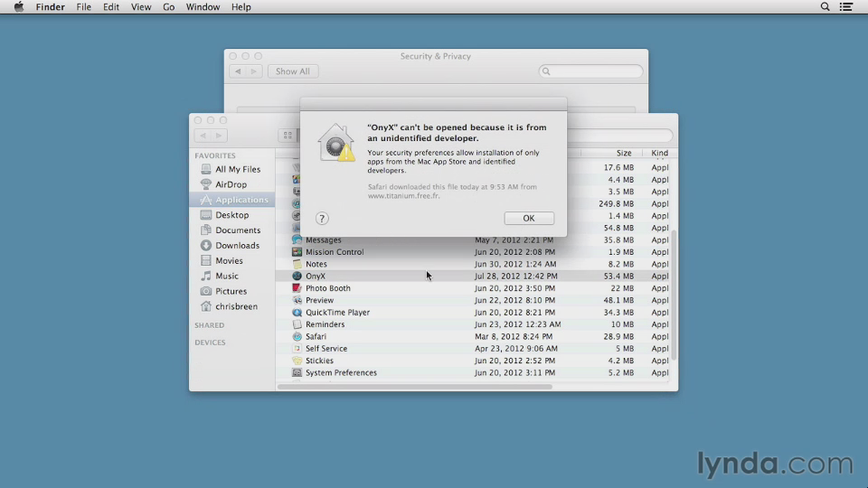The width and height of the screenshot is (868, 488).
Task: Click the "249.8 MB" size value
Action: click(616, 203)
